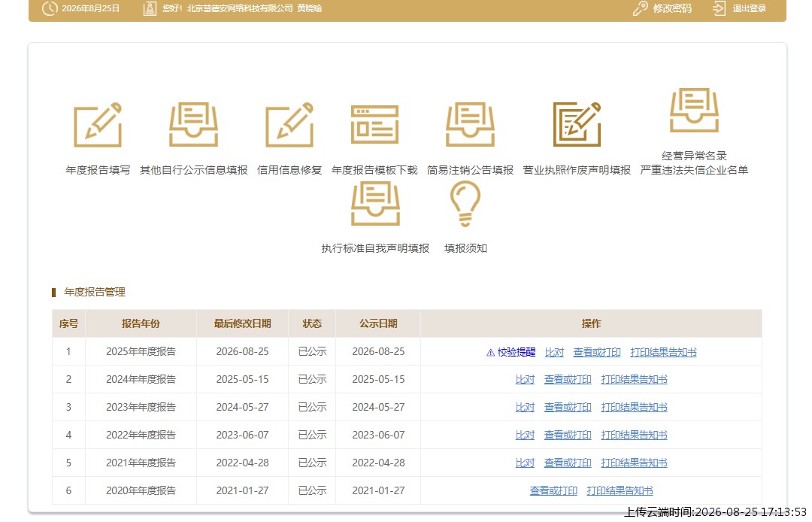
Task: Click 比对 for 2022年年度报告
Action: pos(525,435)
